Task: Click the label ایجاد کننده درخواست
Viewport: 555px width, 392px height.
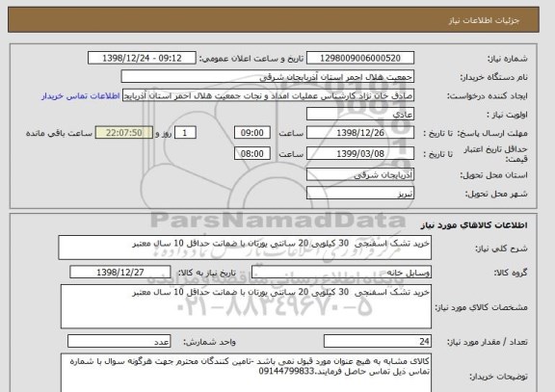Action: coord(488,96)
